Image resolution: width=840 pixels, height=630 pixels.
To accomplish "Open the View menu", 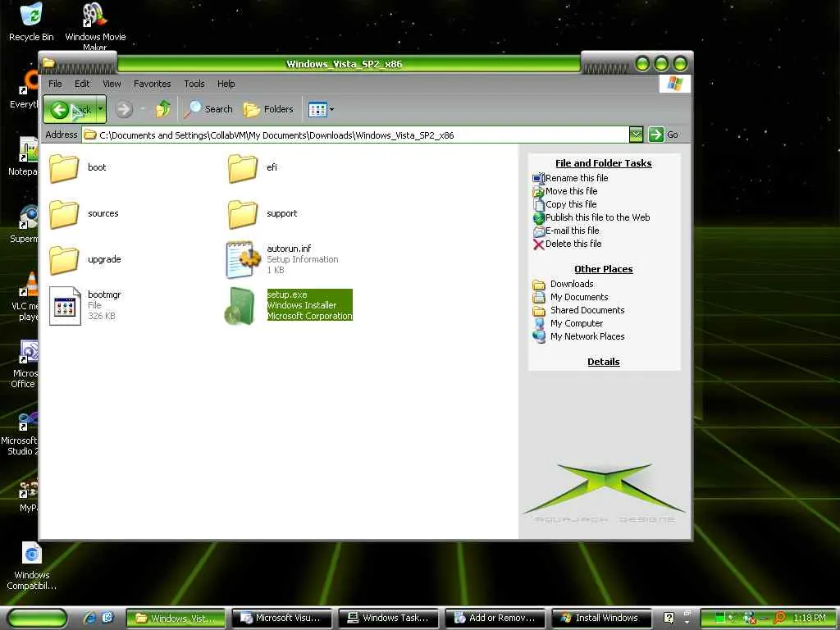I will [112, 84].
